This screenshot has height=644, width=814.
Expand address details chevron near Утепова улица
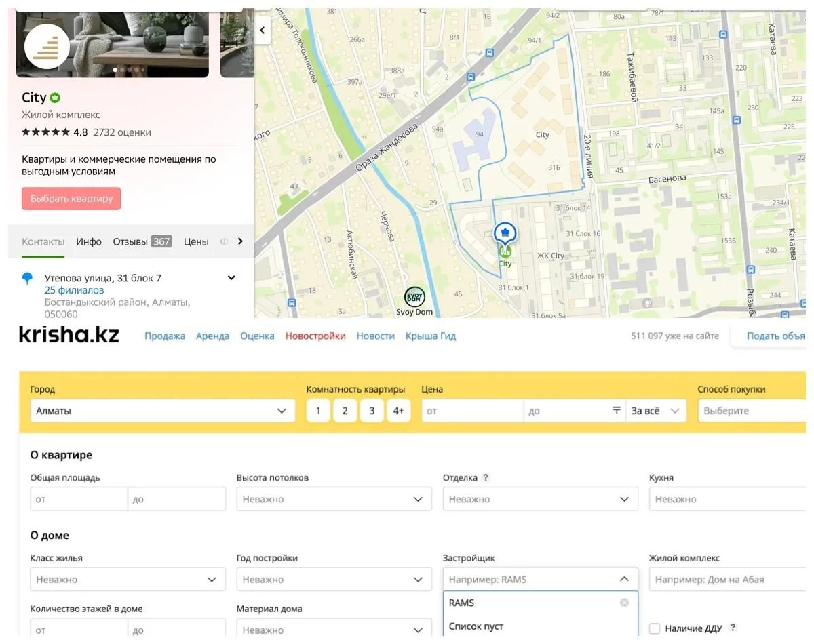tap(231, 277)
